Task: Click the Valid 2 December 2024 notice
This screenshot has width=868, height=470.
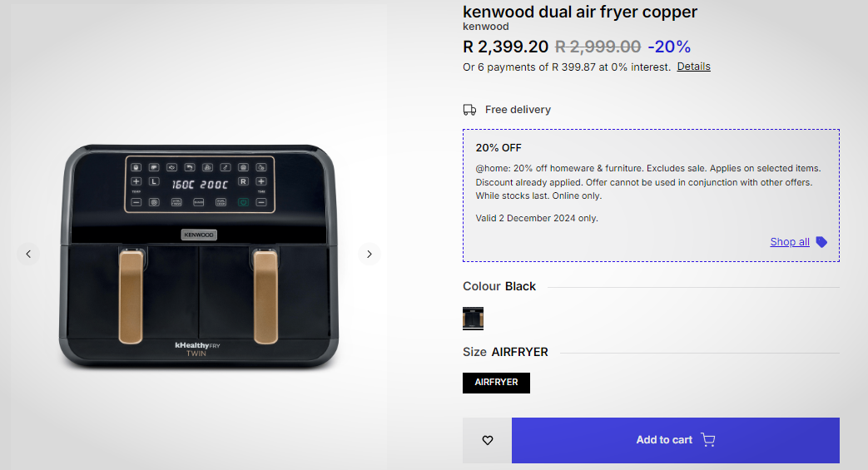Action: point(537,218)
